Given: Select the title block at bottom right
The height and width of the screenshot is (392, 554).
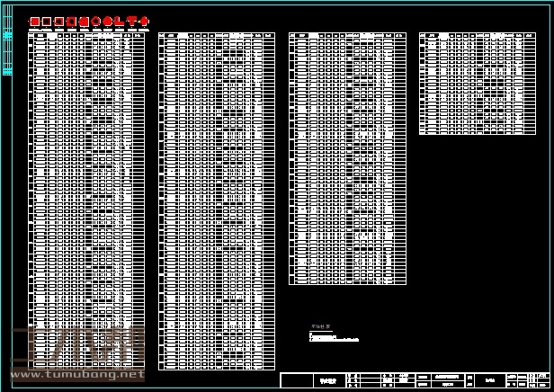Looking at the screenshot, I should click(415, 379).
